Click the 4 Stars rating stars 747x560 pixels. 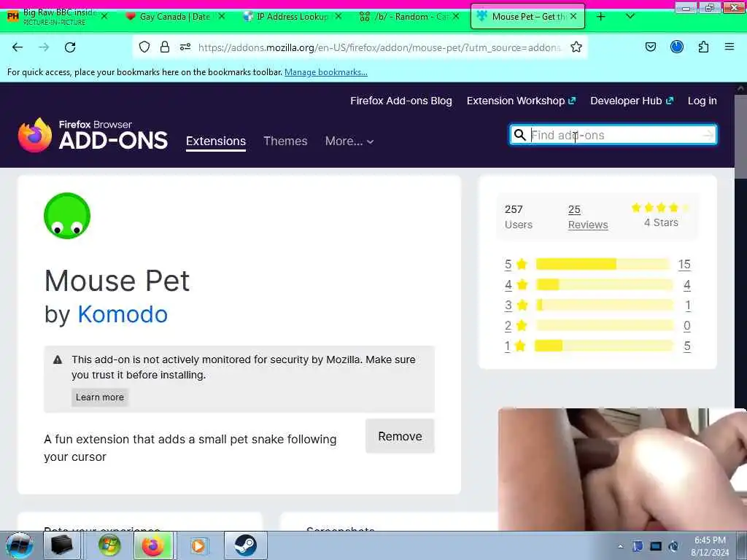tap(661, 208)
